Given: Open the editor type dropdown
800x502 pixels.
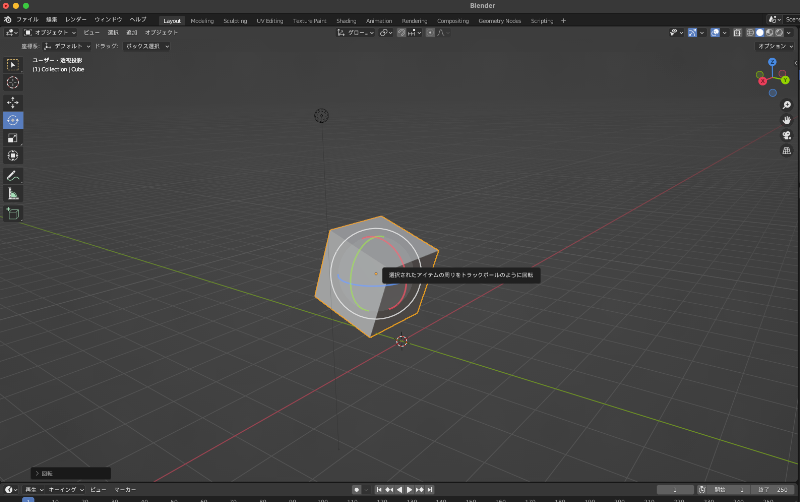Looking at the screenshot, I should (x=11, y=33).
